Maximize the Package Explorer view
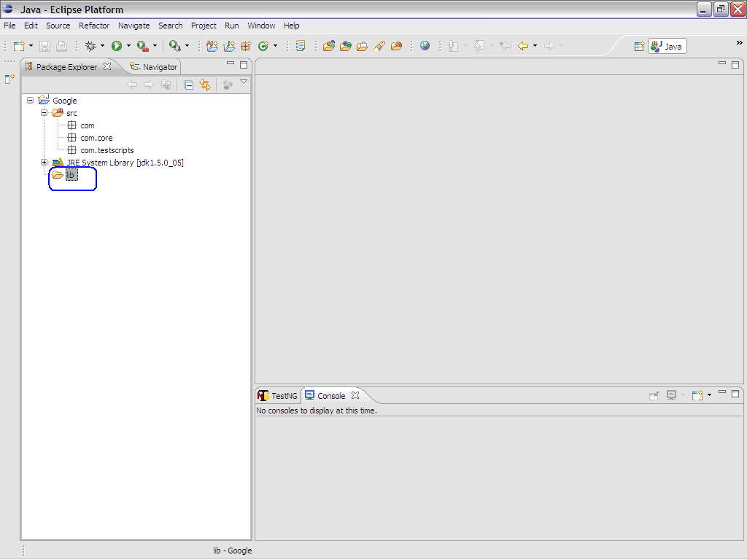This screenshot has width=747, height=560. tap(244, 65)
